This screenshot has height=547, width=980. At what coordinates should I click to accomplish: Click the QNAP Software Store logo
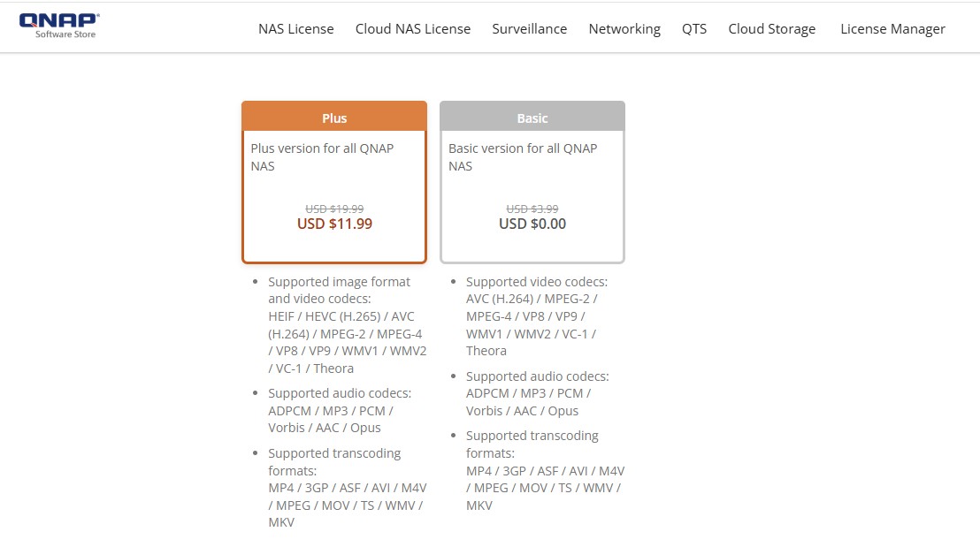coord(59,27)
